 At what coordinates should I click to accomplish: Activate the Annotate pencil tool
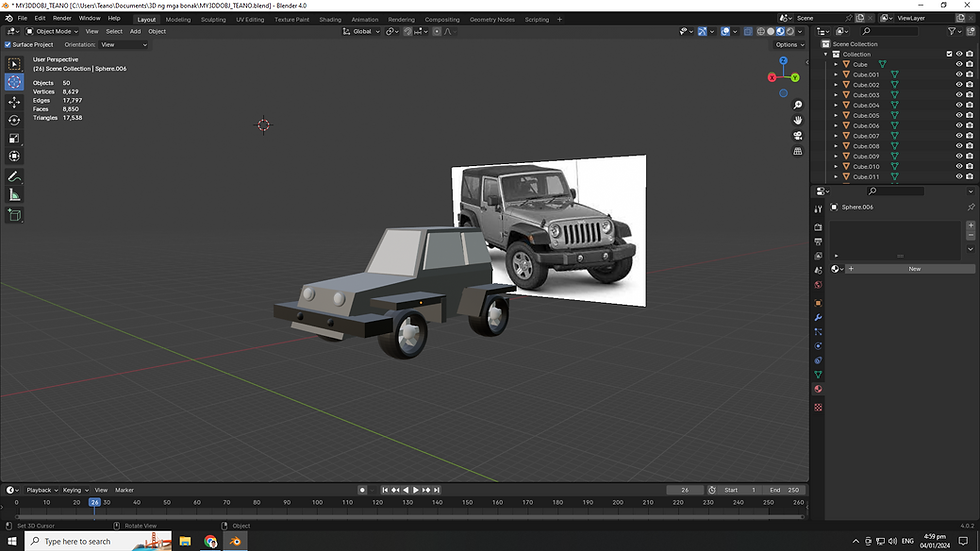click(14, 177)
